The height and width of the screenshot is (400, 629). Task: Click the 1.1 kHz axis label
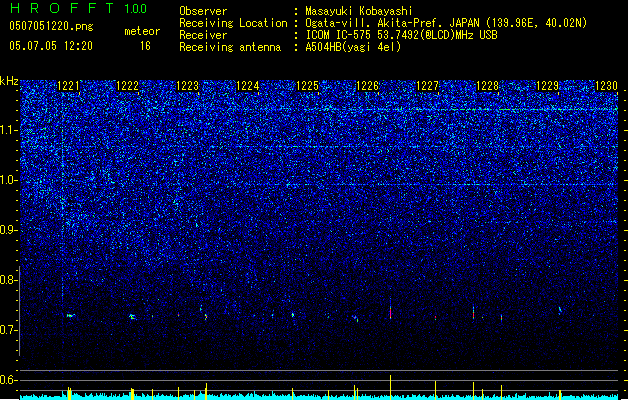pos(9,130)
